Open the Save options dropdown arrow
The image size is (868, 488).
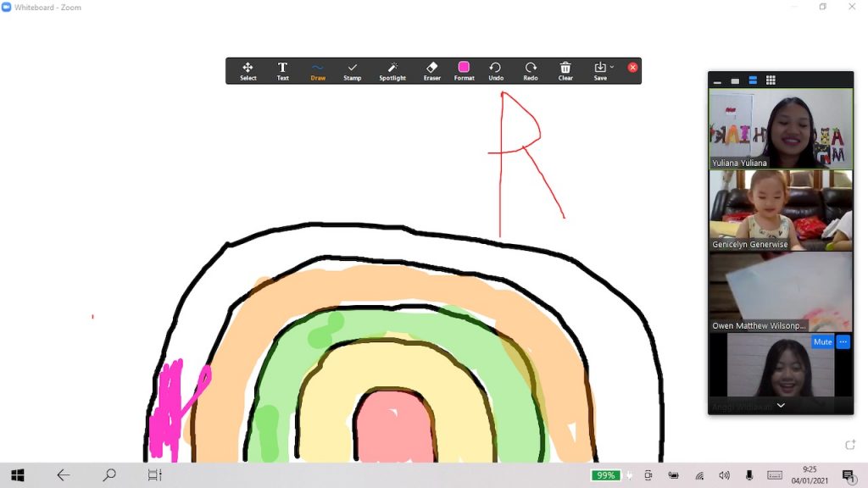pos(612,67)
